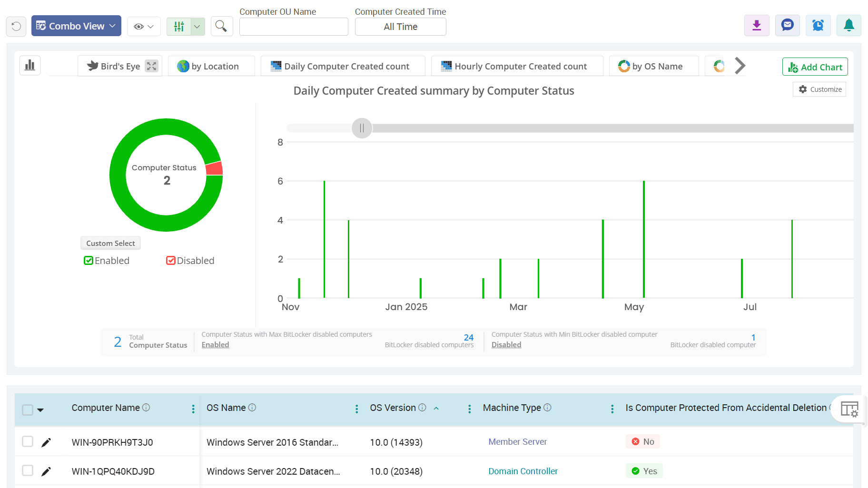Open the notification bell icon

(848, 26)
